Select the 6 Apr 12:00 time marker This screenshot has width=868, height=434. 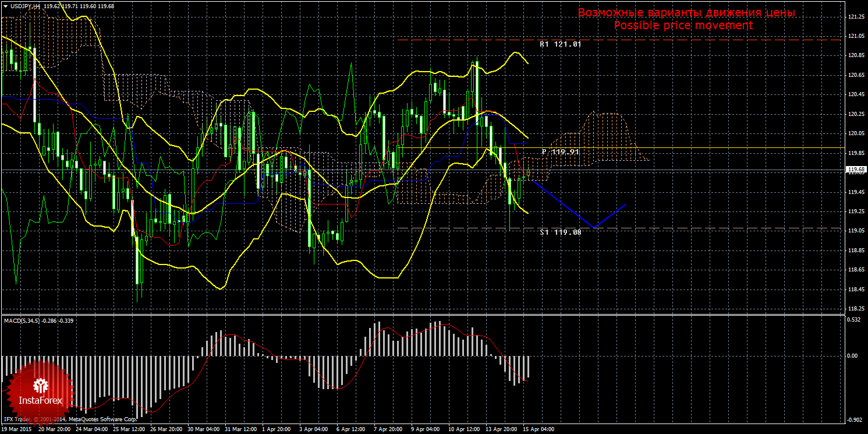coord(350,429)
